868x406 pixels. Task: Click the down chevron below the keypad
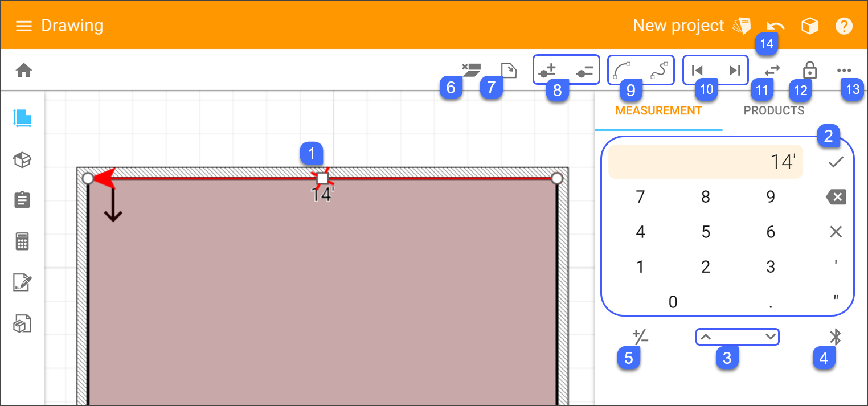click(771, 337)
